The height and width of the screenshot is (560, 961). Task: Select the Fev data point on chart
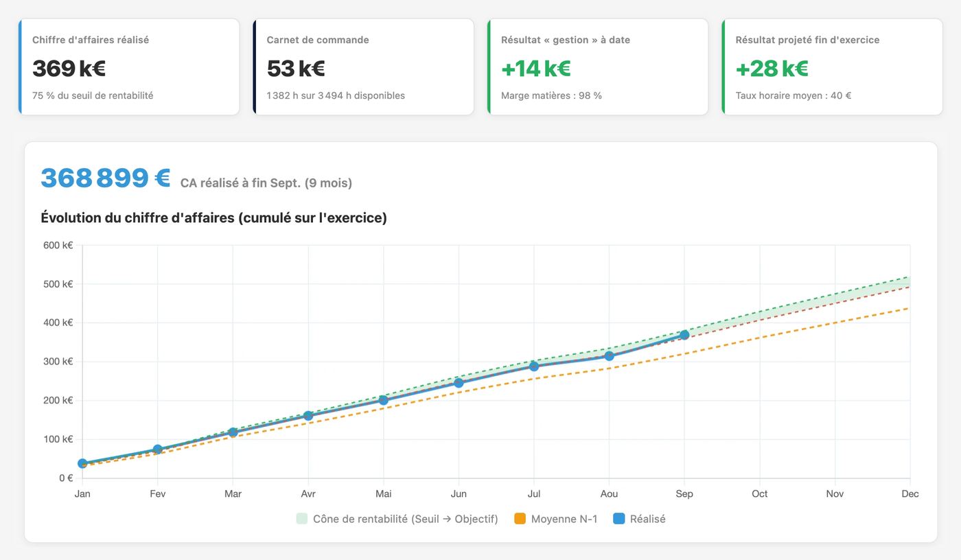157,450
